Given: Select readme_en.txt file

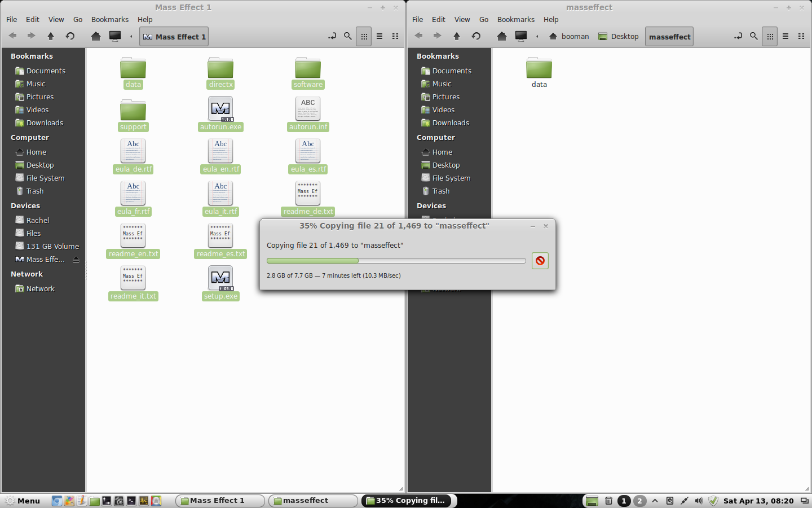Looking at the screenshot, I should (133, 241).
